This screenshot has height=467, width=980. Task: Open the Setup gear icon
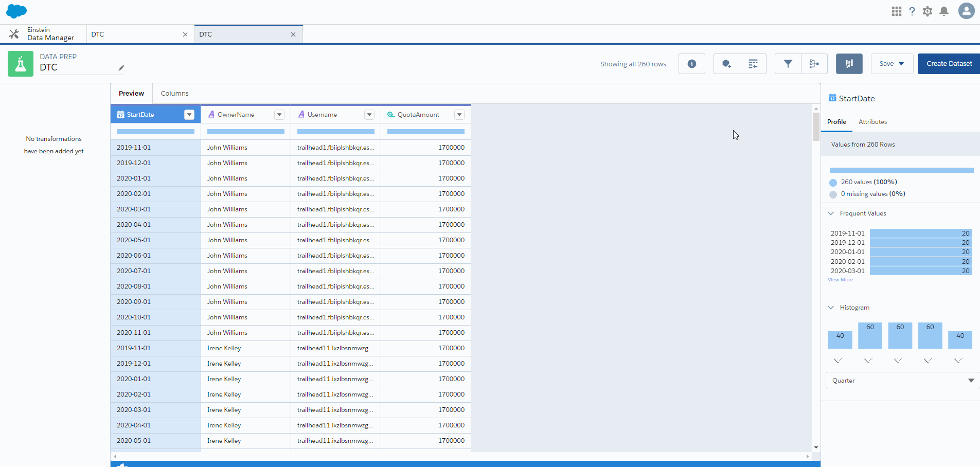928,11
